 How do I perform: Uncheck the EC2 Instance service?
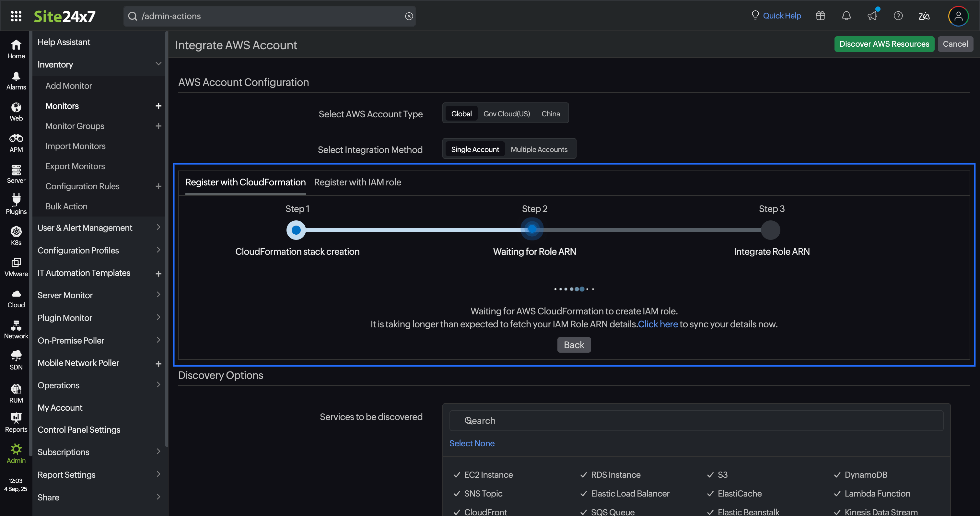[456, 475]
